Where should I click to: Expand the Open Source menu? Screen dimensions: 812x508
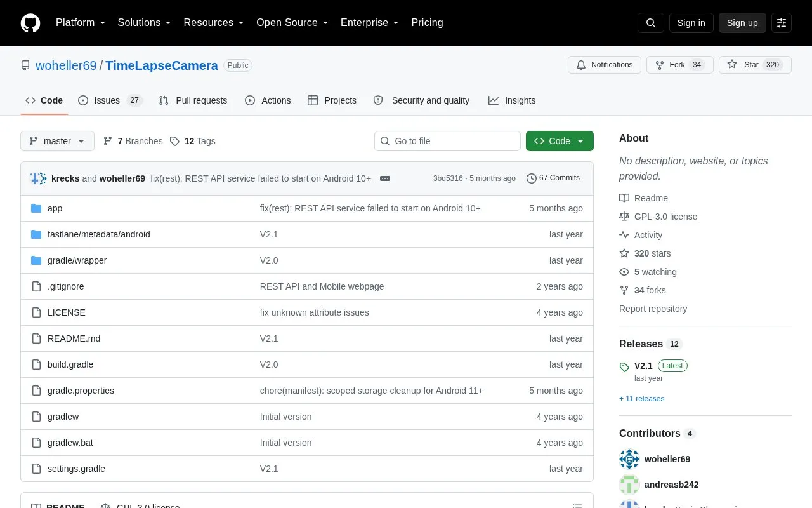[x=292, y=23]
